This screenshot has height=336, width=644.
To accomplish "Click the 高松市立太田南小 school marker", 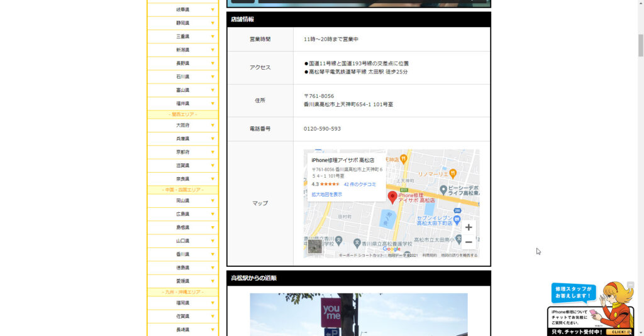I will (458, 239).
